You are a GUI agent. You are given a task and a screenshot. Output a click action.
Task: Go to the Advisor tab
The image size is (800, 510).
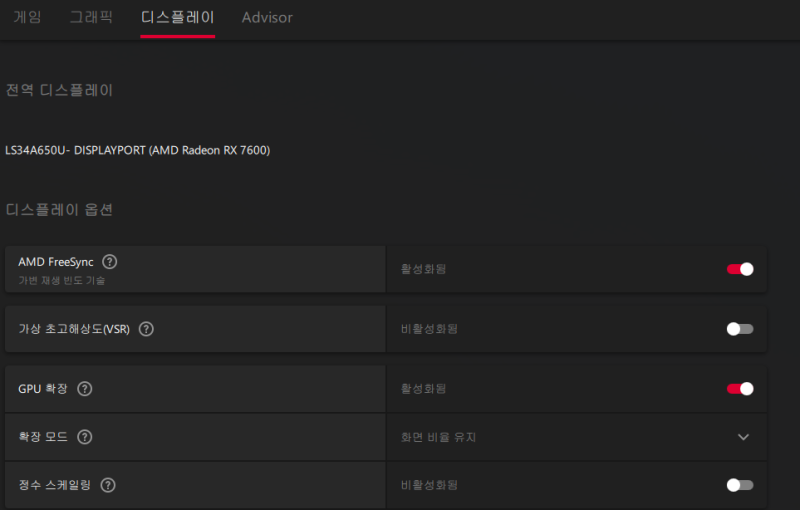point(267,17)
